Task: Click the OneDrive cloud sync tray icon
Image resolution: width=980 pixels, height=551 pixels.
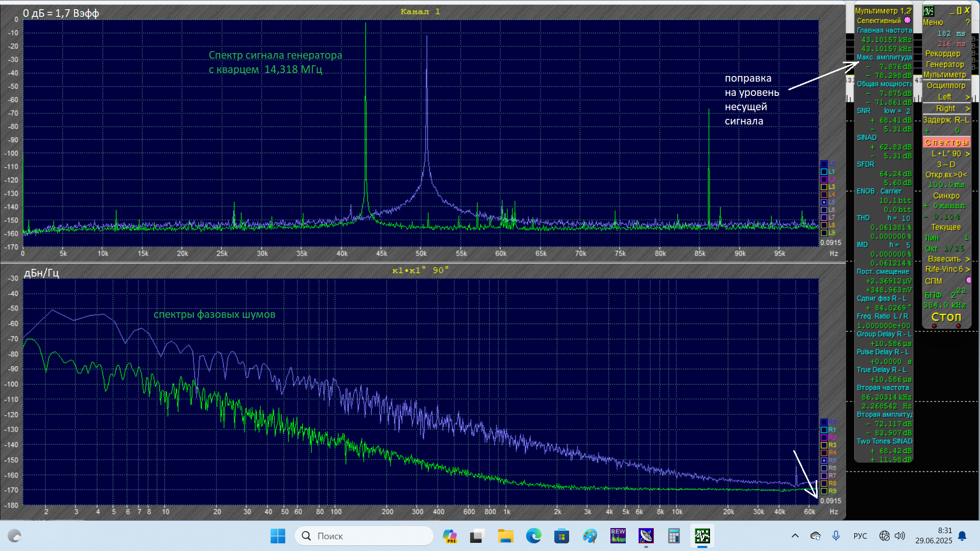Action: click(815, 536)
